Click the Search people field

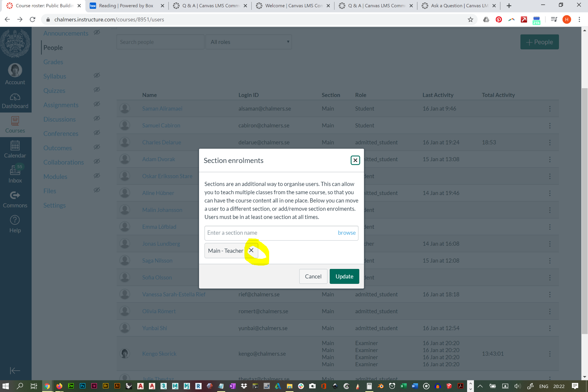tap(161, 42)
